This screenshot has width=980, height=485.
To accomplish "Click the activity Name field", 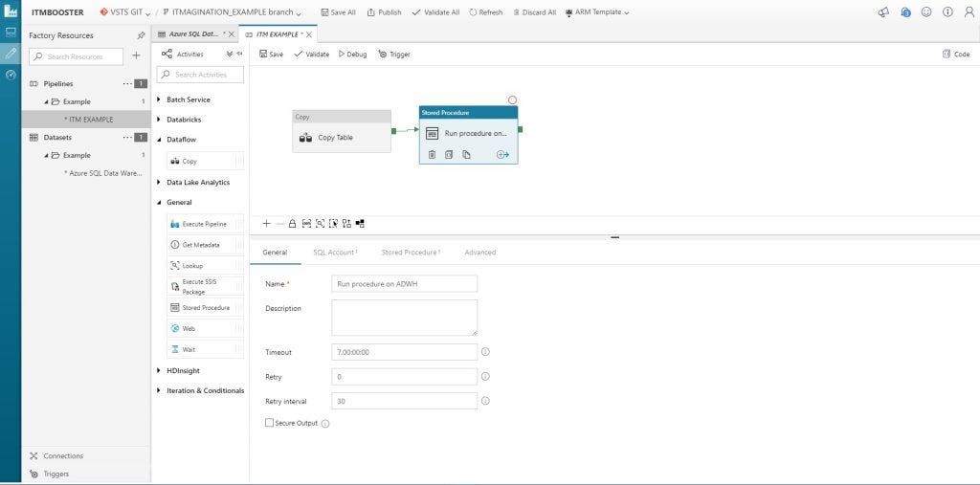I will pyautogui.click(x=405, y=284).
